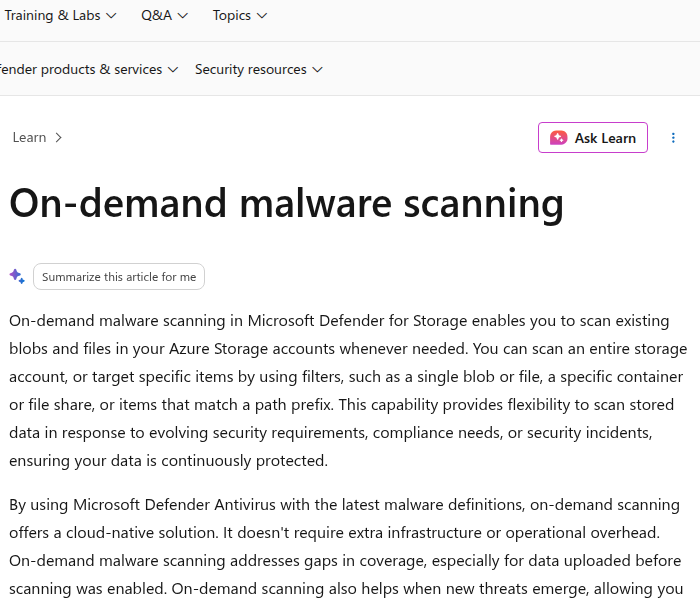Open the three-dot more actions menu

pyautogui.click(x=673, y=138)
